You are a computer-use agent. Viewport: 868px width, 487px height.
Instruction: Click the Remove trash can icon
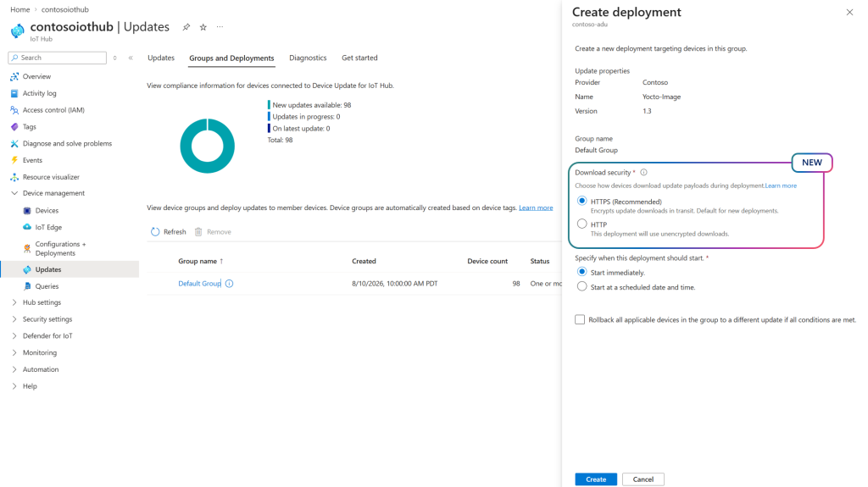(198, 232)
